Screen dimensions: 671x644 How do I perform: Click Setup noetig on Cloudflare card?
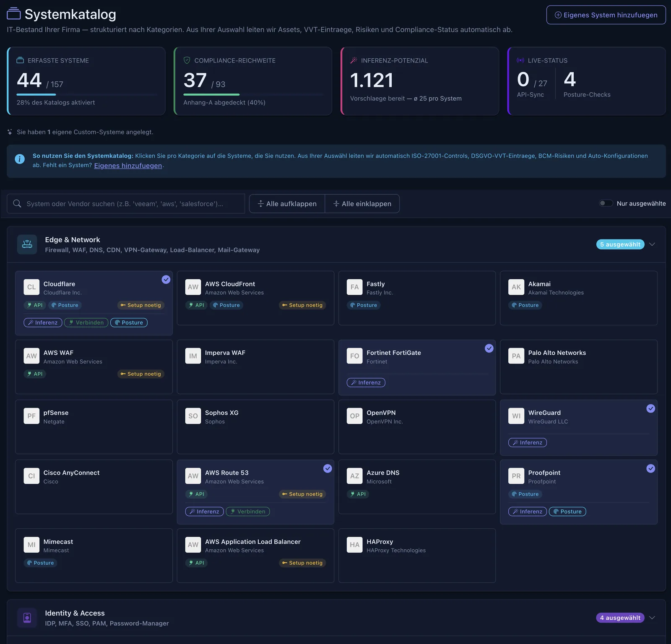[x=141, y=305]
